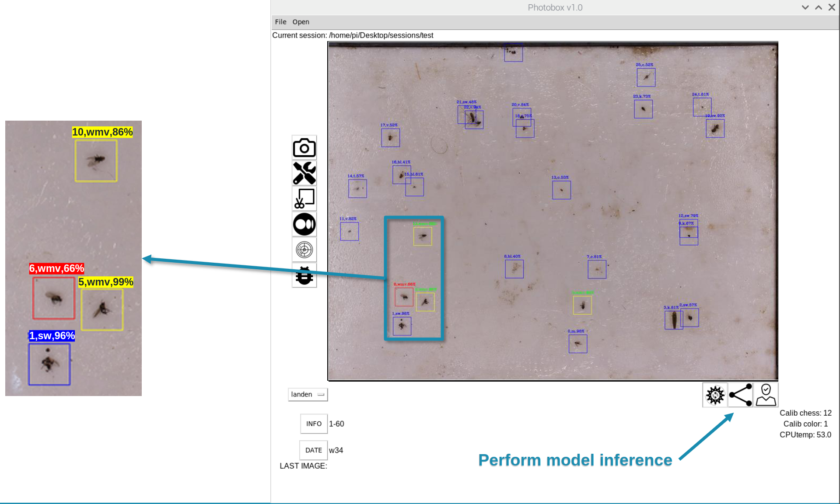Select the scissors crop tool icon

[x=304, y=198]
